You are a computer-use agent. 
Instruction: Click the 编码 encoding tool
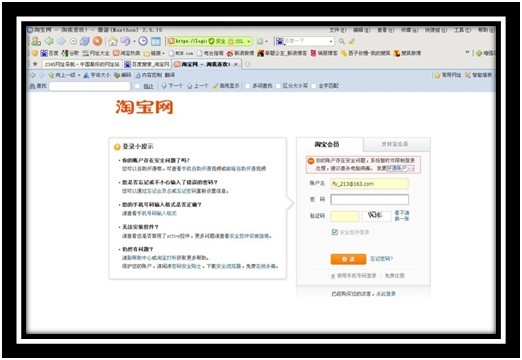123,75
